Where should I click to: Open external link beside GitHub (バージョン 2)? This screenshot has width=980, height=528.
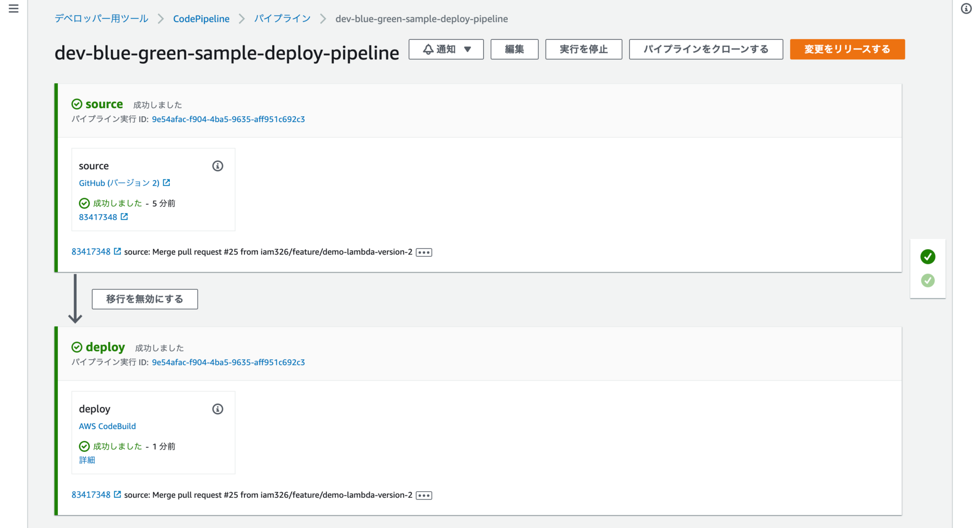click(x=166, y=183)
